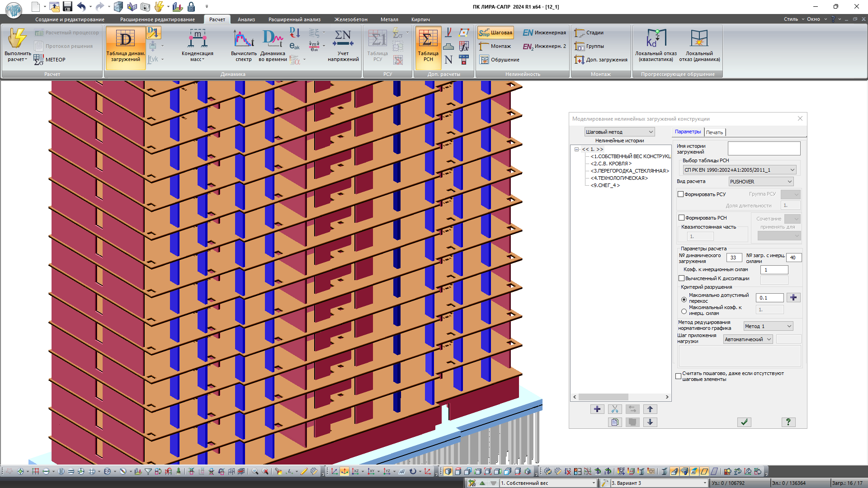The height and width of the screenshot is (488, 868).
Task: Open Шаговый метод dropdown
Action: coord(619,132)
